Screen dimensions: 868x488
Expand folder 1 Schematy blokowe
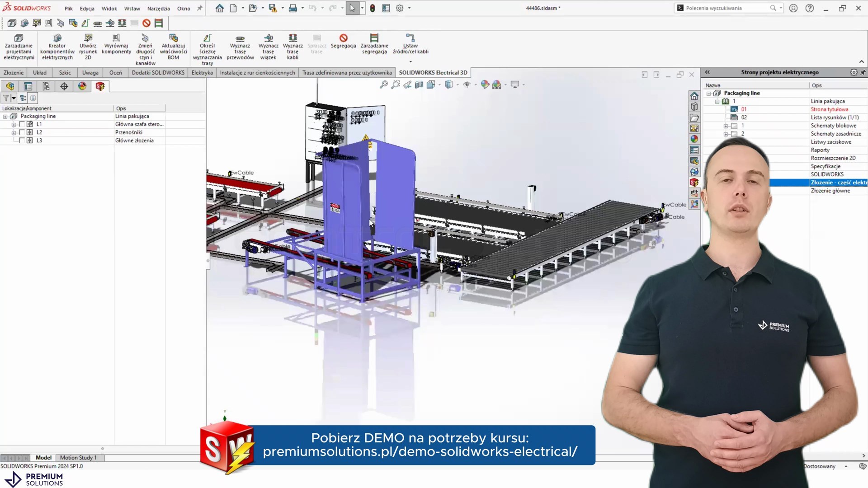726,126
